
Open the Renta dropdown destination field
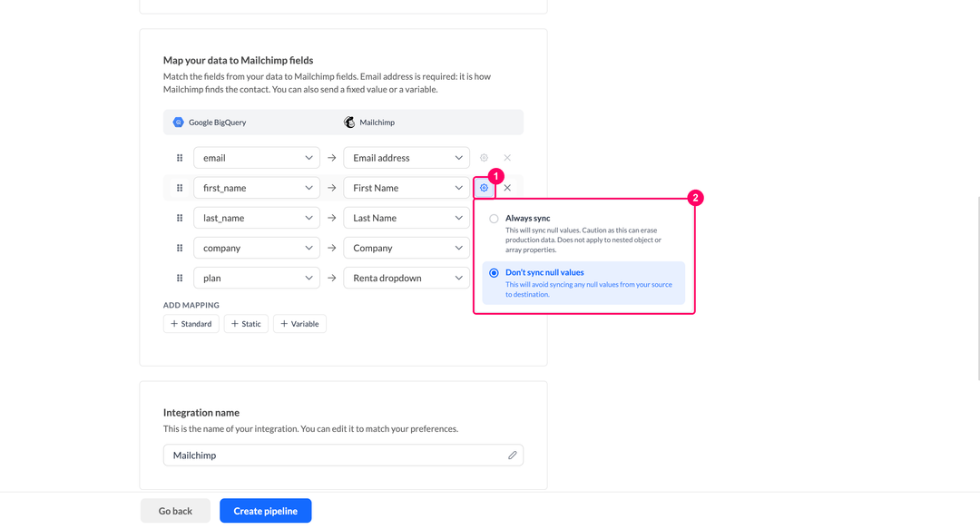click(407, 278)
